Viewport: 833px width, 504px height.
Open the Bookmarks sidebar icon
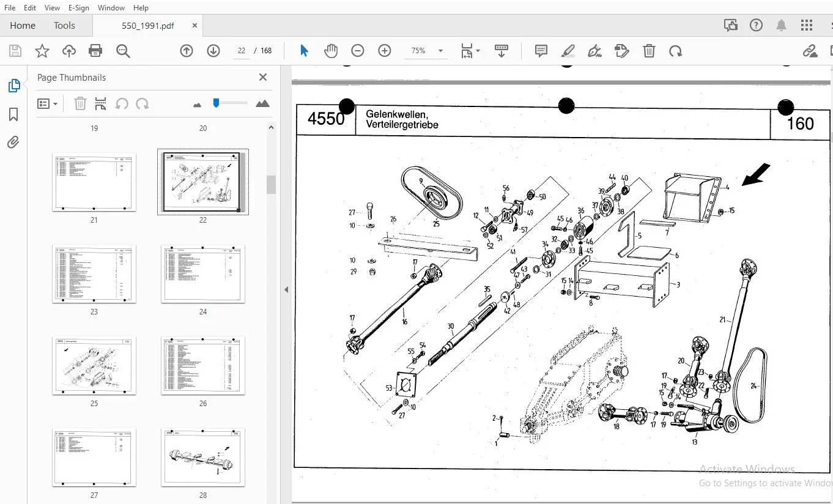pyautogui.click(x=13, y=114)
